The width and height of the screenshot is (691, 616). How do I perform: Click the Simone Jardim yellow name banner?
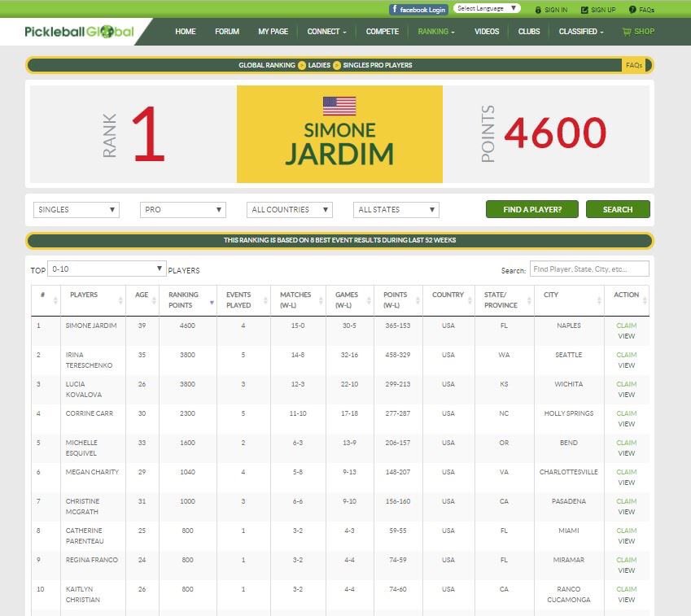coord(339,134)
